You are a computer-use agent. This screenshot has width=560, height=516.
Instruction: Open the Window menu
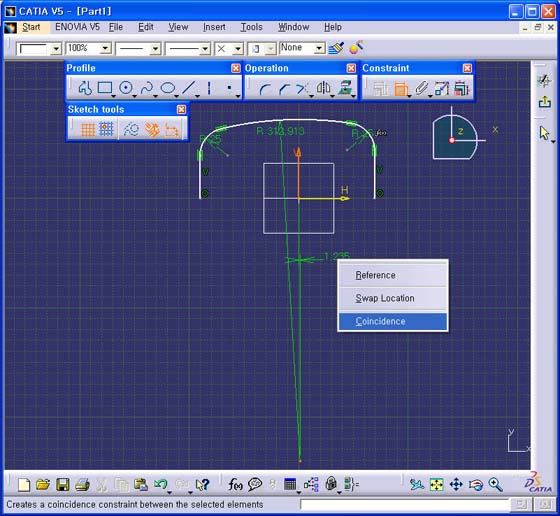click(x=294, y=27)
